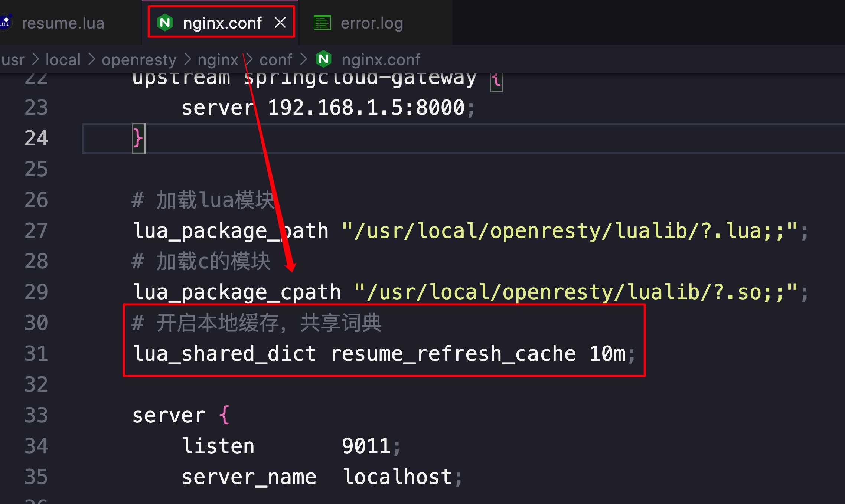
Task: Open the error.log tab
Action: coord(371,23)
